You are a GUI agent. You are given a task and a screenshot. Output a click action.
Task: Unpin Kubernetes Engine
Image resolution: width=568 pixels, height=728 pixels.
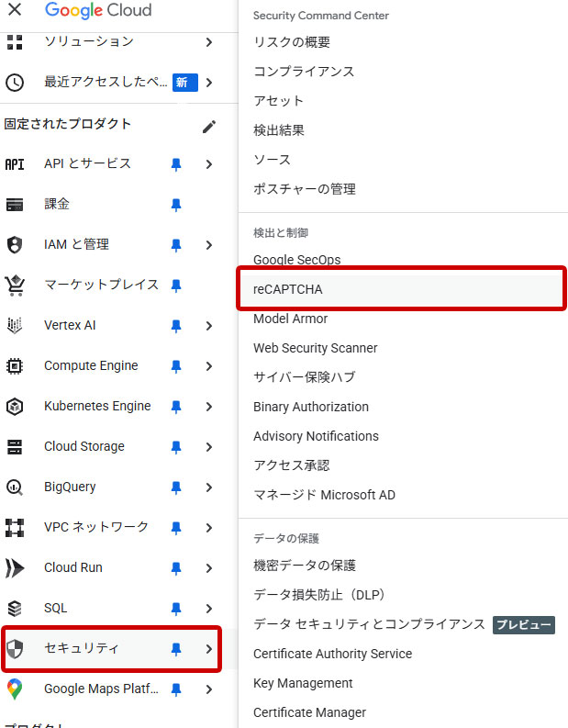point(176,407)
